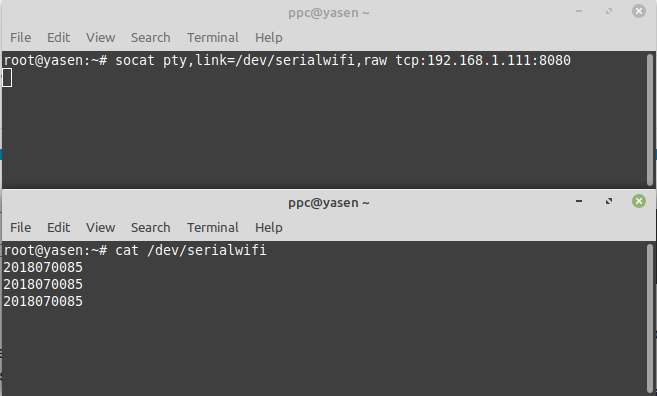Open File menu in upper terminal
Viewport: 657px width, 396px height.
coord(21,37)
